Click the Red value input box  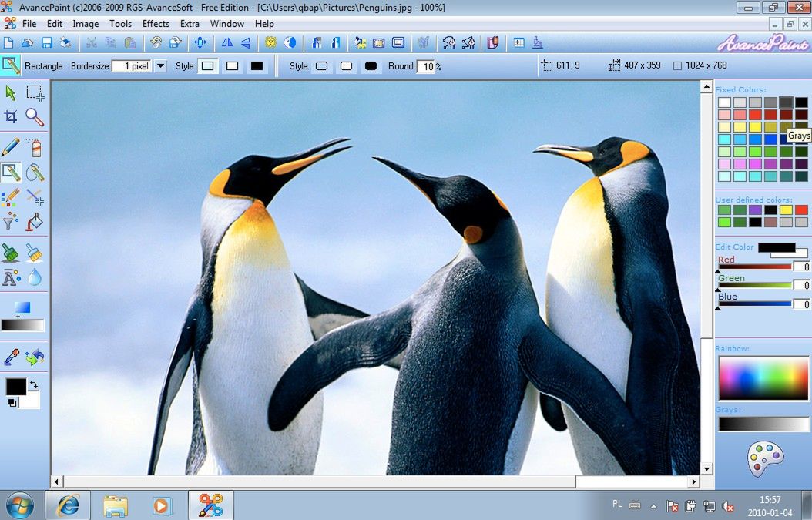[802, 267]
